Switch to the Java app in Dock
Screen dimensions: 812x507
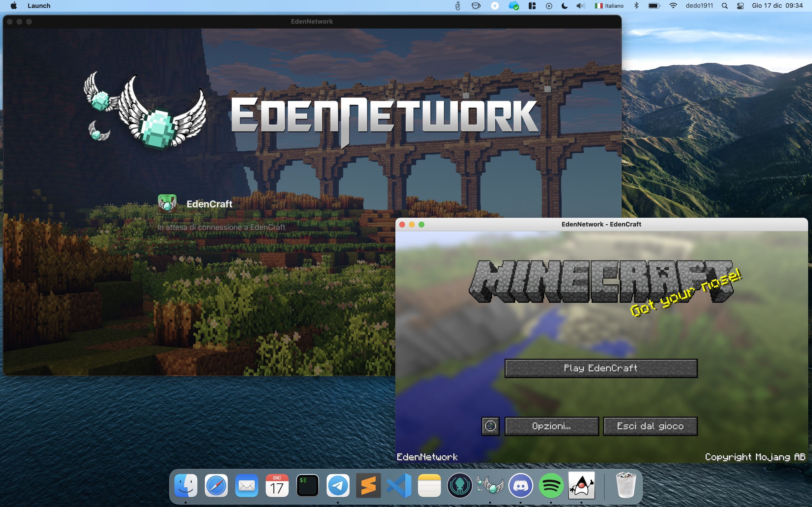click(x=581, y=486)
